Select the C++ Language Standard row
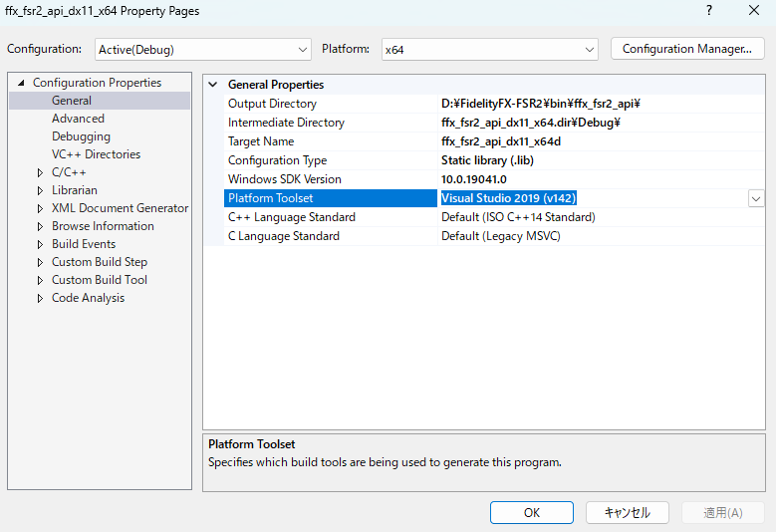The image size is (776, 532). pyautogui.click(x=291, y=217)
